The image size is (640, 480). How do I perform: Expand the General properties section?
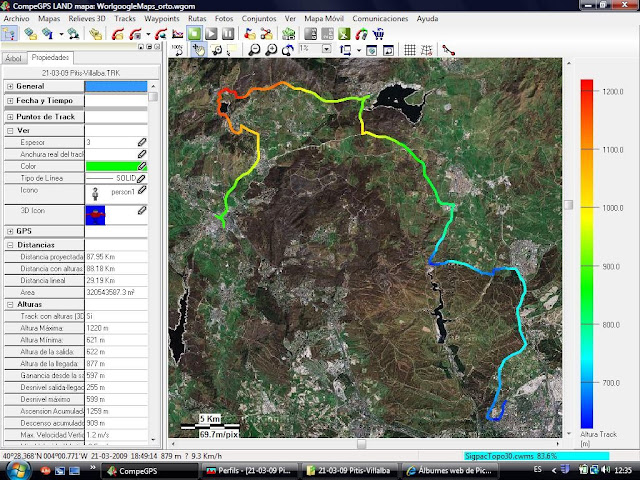(x=10, y=87)
